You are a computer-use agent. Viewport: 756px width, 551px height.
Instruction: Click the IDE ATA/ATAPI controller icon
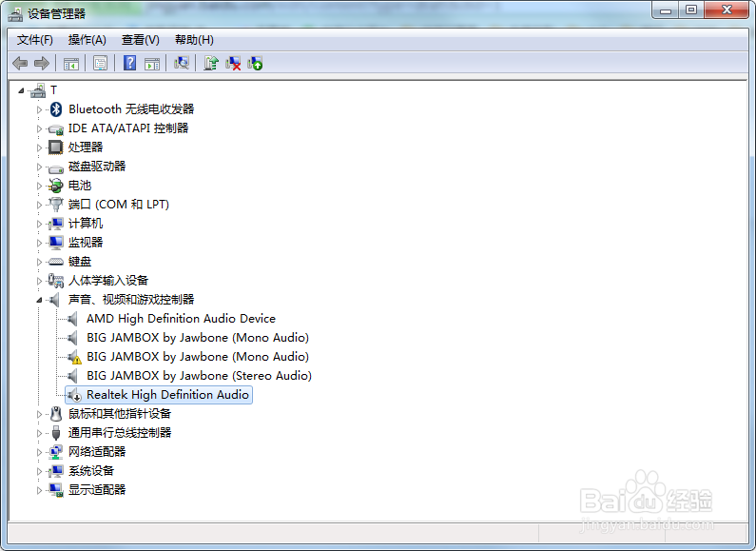[56, 128]
